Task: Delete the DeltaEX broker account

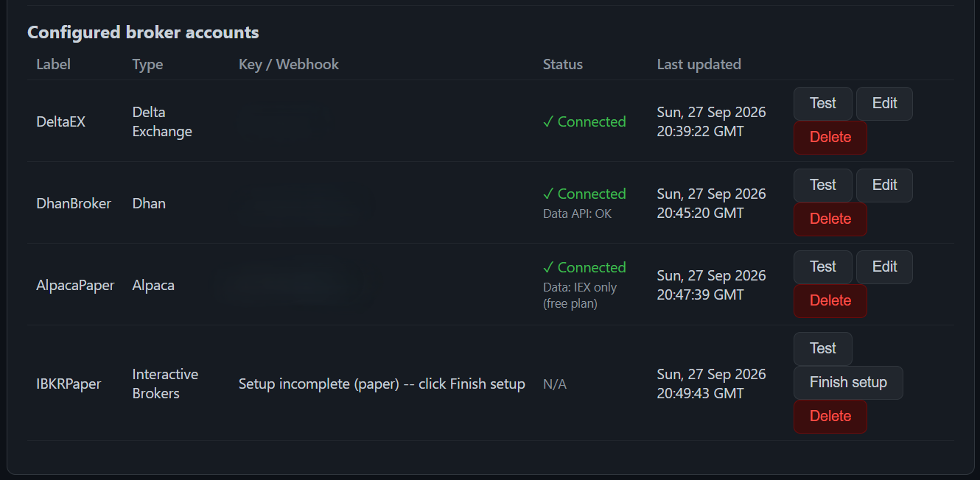Action: point(830,138)
